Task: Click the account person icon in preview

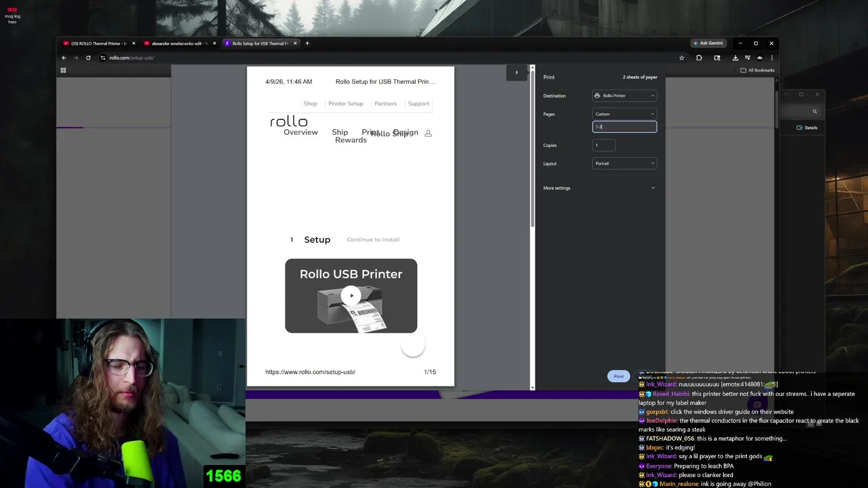Action: coord(428,134)
